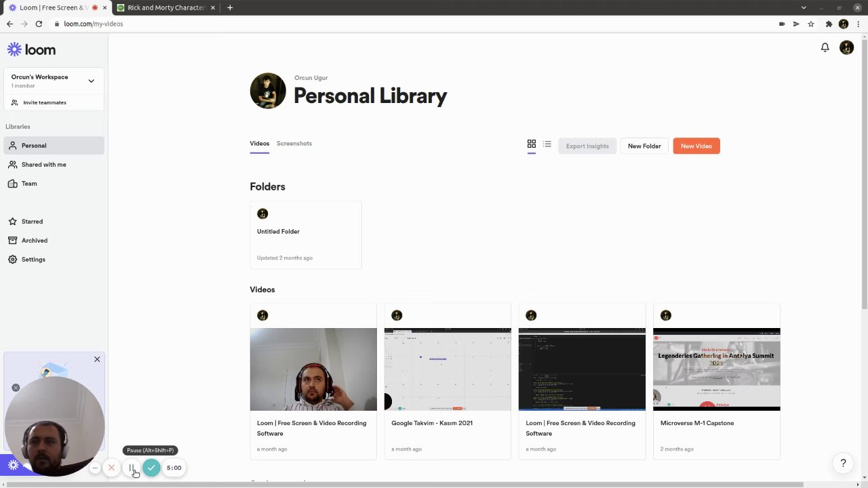Close the Rick and Morty browser tab
Screen dimensions: 868x488
pos(212,7)
